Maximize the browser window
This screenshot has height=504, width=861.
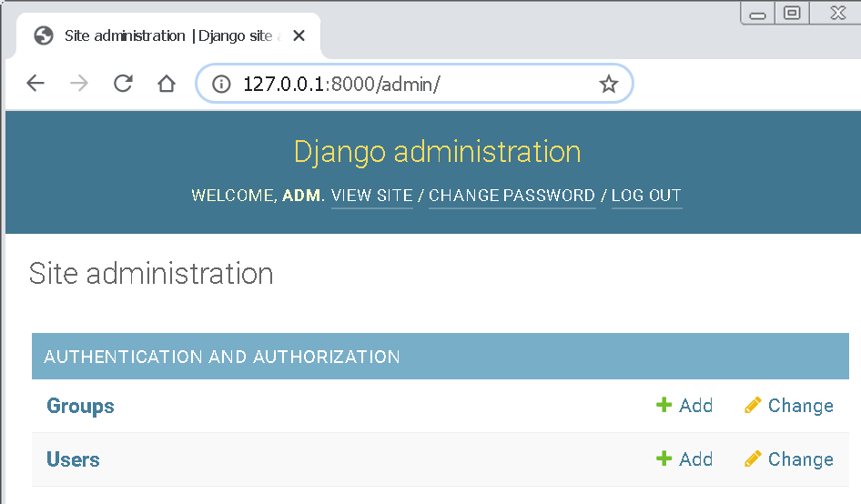point(792,13)
